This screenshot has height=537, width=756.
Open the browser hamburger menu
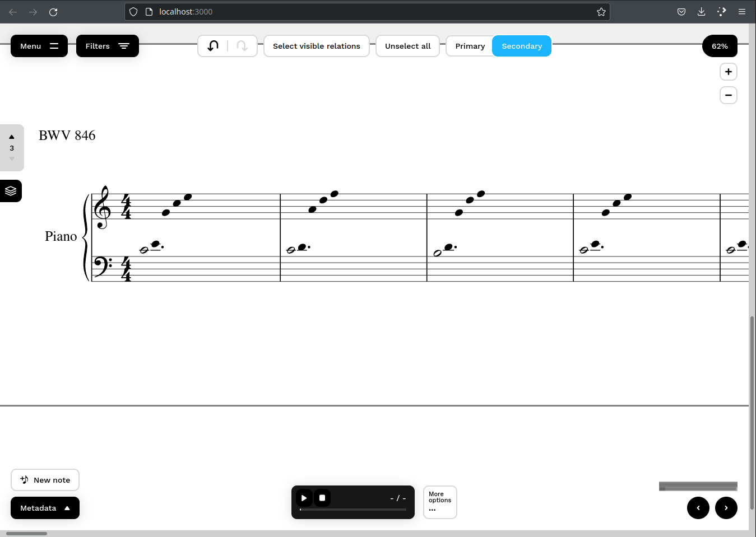point(741,12)
